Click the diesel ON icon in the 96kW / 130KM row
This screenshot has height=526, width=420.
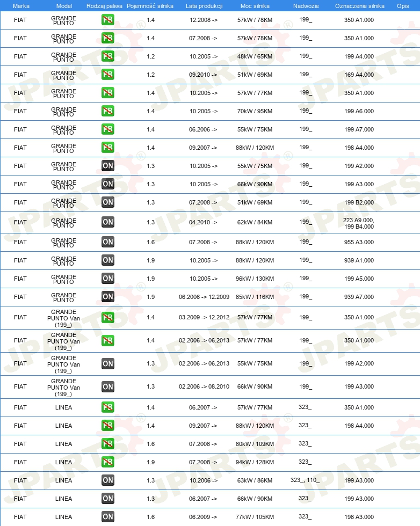[108, 279]
